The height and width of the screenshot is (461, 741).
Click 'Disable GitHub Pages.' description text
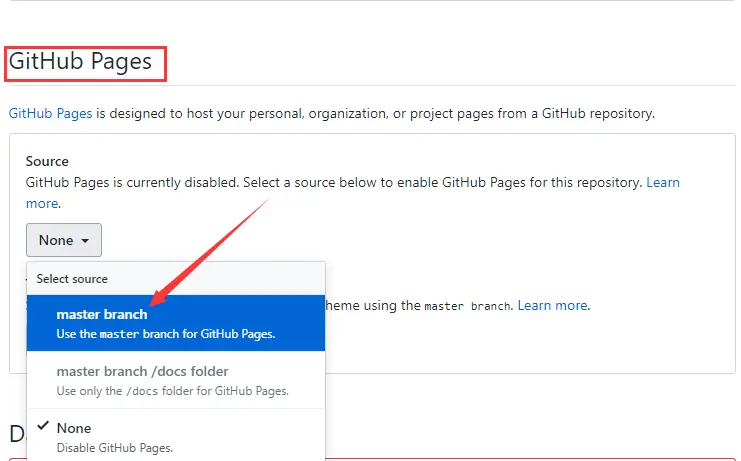click(115, 448)
